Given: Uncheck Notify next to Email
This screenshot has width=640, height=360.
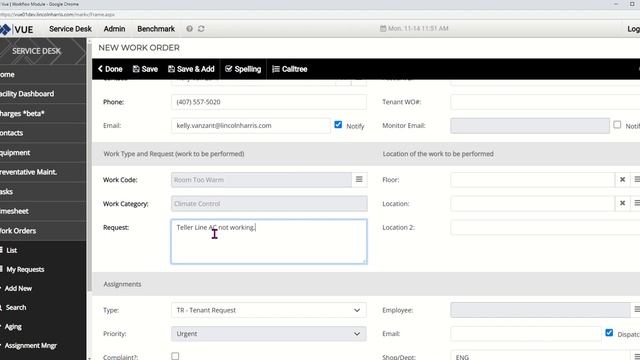Looking at the screenshot, I should (x=338, y=124).
